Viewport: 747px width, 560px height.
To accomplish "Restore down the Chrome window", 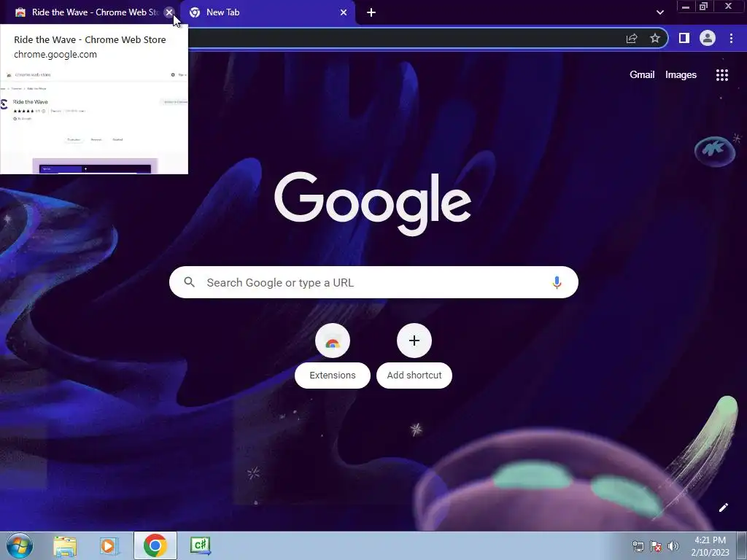I will pyautogui.click(x=703, y=7).
